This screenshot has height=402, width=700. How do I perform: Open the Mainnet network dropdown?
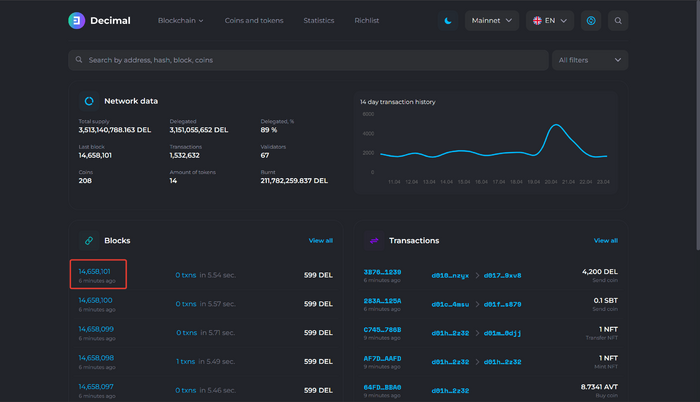pyautogui.click(x=492, y=21)
